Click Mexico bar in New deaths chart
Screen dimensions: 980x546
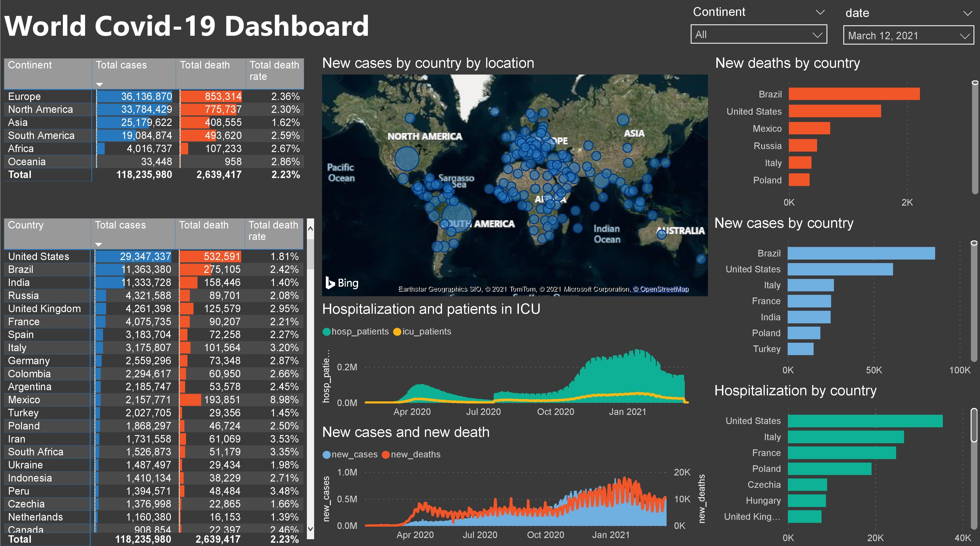pos(809,128)
